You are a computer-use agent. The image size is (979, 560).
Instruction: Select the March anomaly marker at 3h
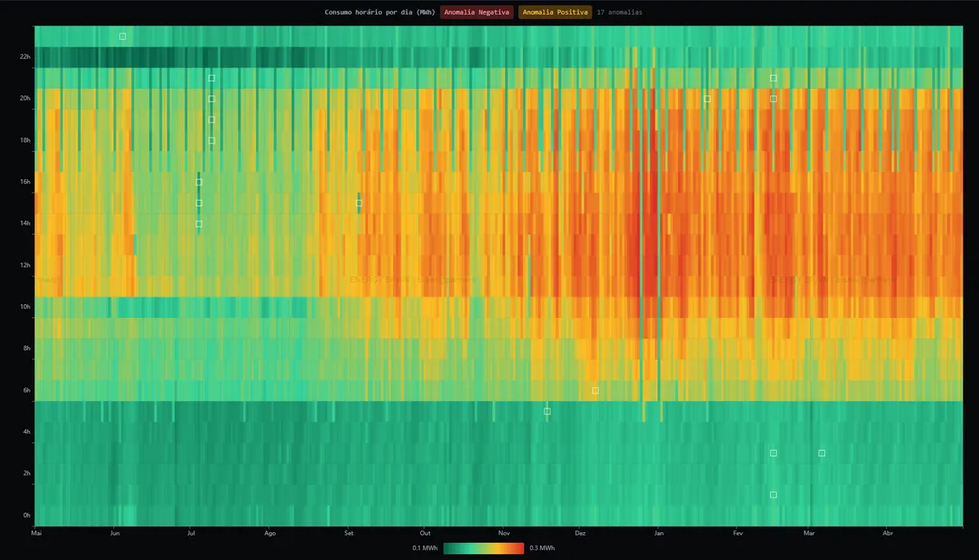[x=821, y=453]
